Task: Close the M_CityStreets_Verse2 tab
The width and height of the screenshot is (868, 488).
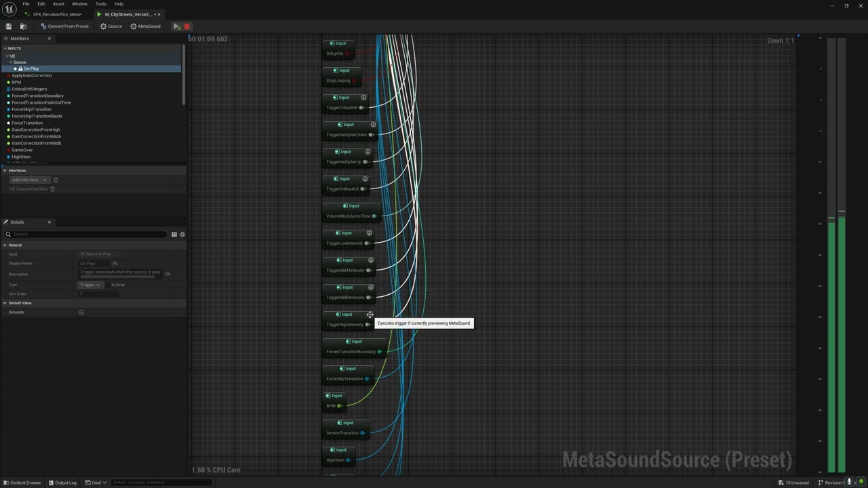Action: click(159, 14)
